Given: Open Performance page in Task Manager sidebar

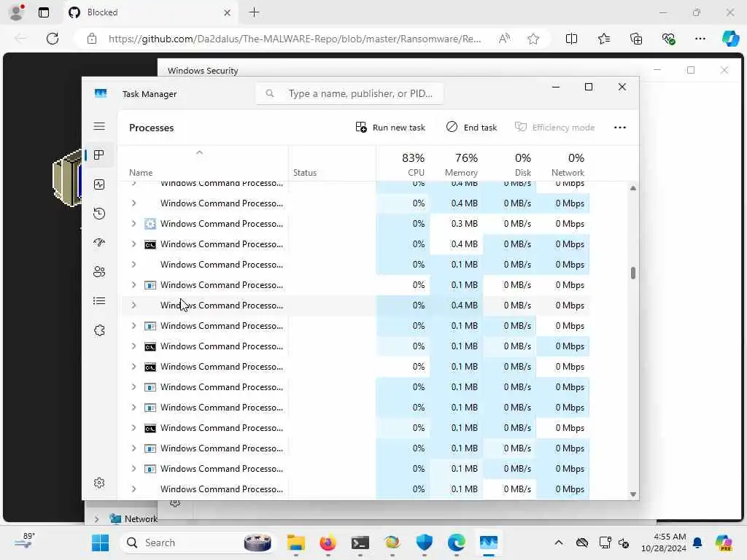Looking at the screenshot, I should click(99, 184).
